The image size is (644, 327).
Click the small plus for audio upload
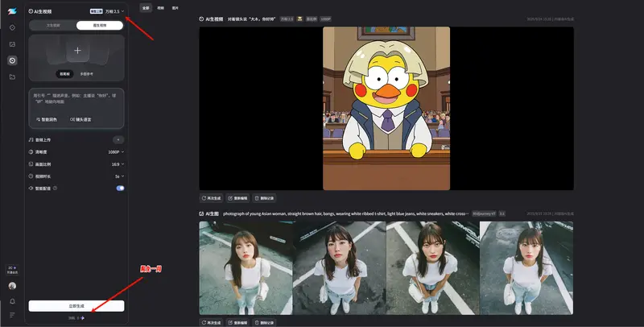[x=118, y=140]
